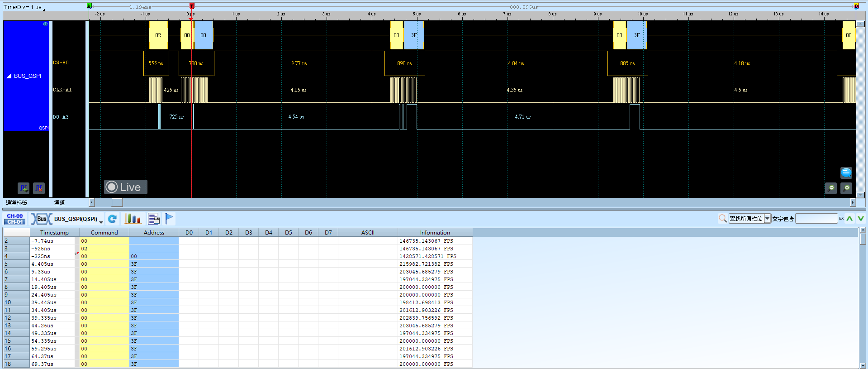Click the blue flag marker icon
This screenshot has width=868, height=369.
click(169, 219)
